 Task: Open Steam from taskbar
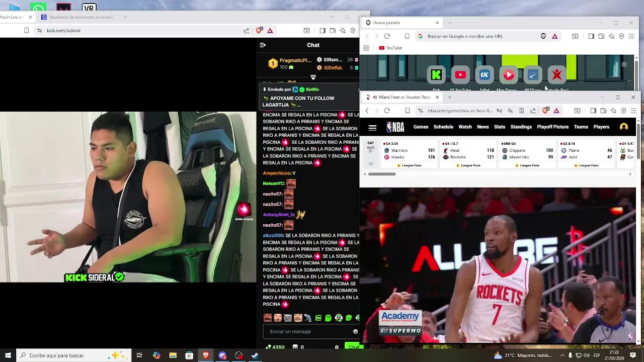(255, 355)
